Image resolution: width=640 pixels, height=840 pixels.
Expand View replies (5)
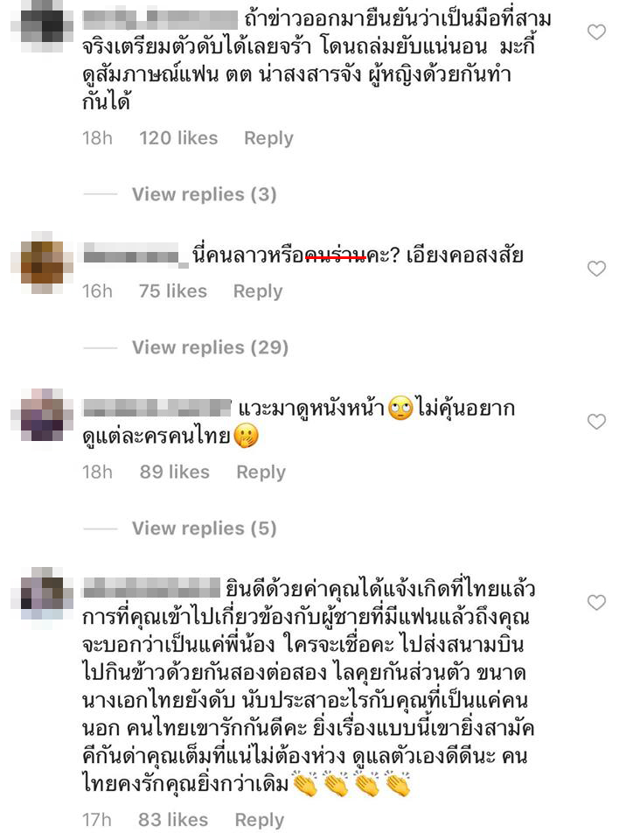click(x=204, y=528)
